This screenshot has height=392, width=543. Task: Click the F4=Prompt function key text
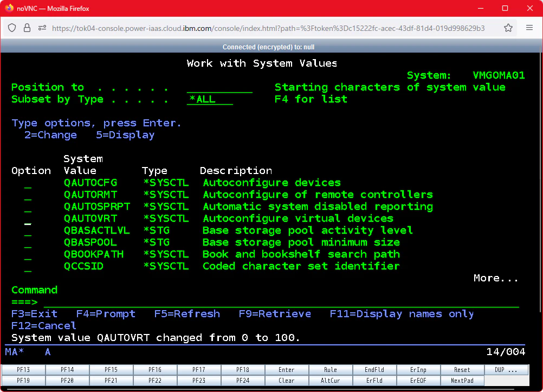point(106,314)
